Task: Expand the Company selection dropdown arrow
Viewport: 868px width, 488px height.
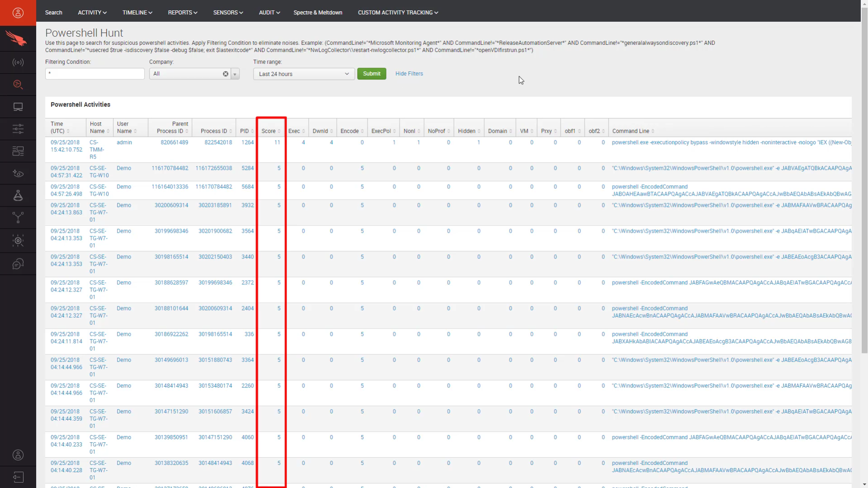Action: point(235,74)
